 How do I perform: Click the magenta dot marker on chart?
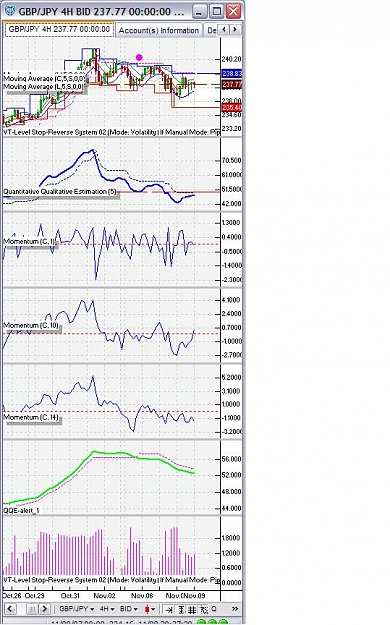click(139, 57)
